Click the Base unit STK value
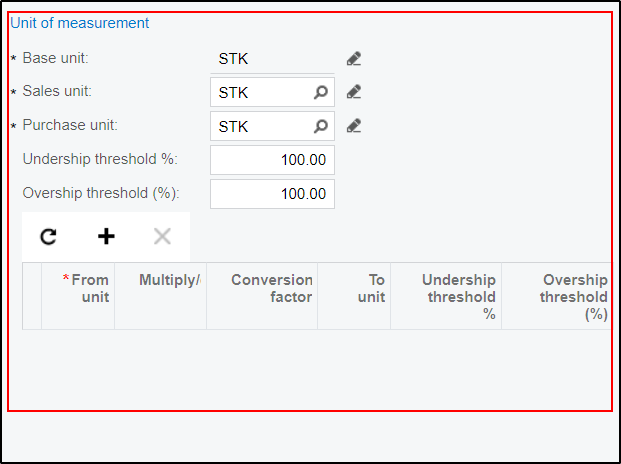 (x=233, y=58)
